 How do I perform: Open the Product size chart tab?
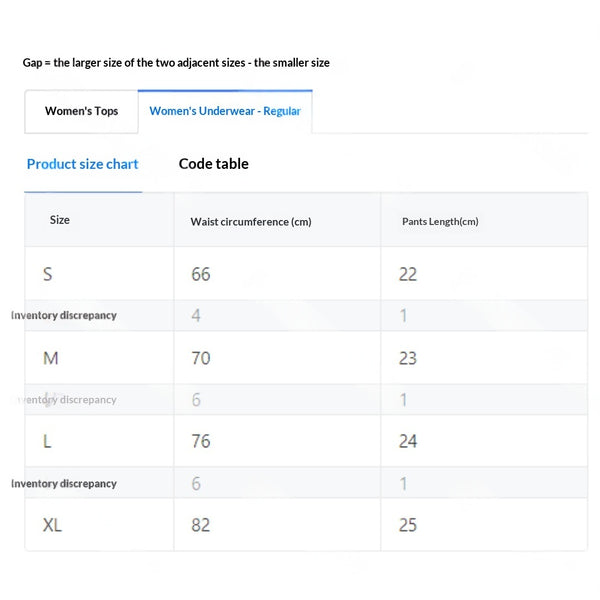pos(83,164)
